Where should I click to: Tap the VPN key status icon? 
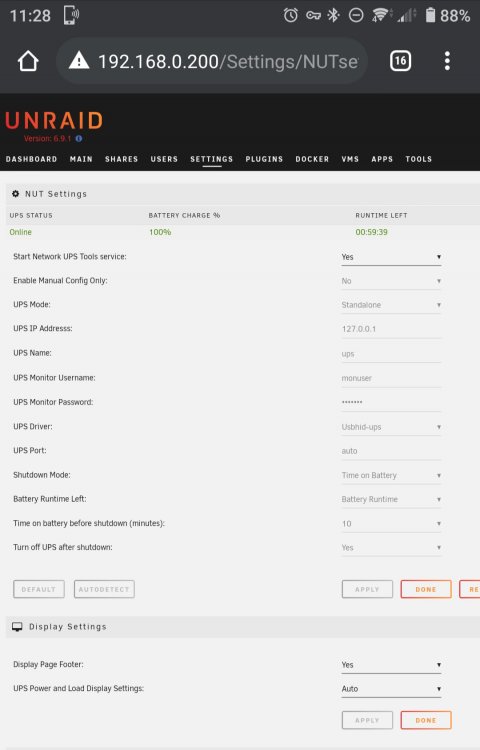click(314, 15)
